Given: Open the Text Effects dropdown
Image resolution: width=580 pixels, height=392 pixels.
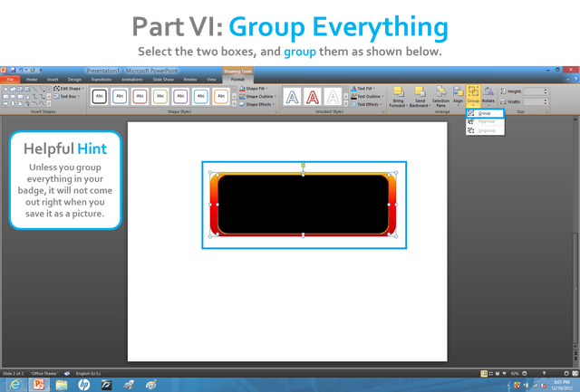Looking at the screenshot, I should (x=366, y=104).
